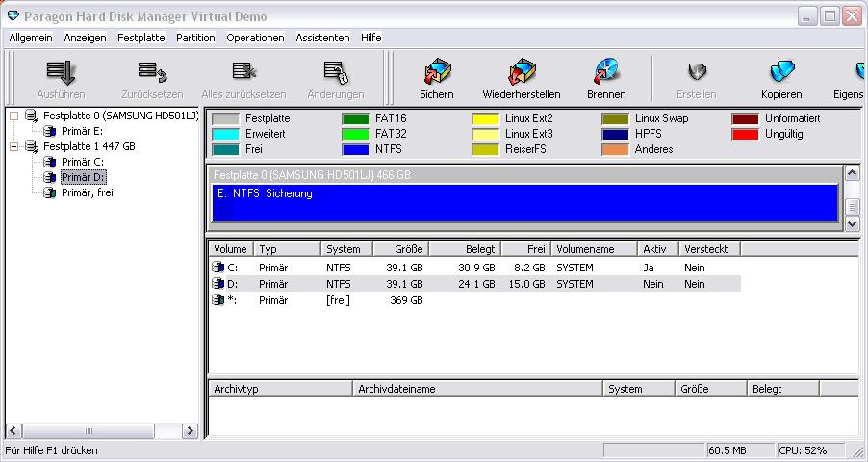Select the 369 GB free space cell

tap(406, 300)
